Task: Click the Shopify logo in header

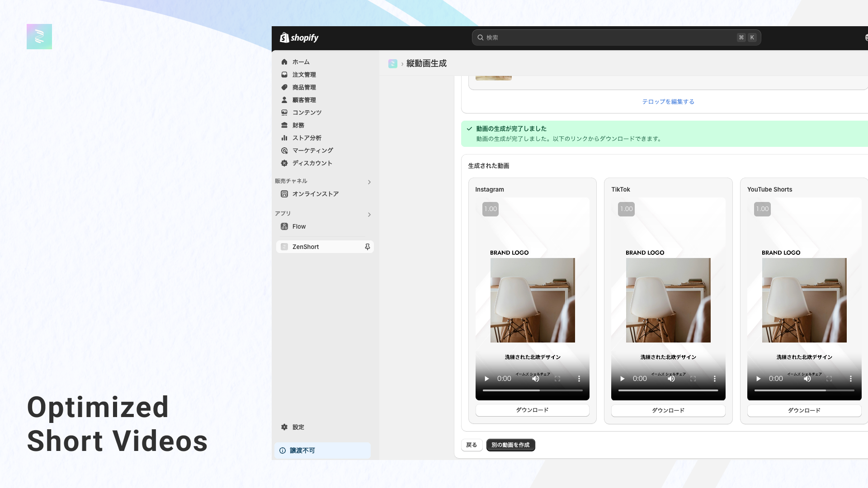Action: pyautogui.click(x=299, y=38)
